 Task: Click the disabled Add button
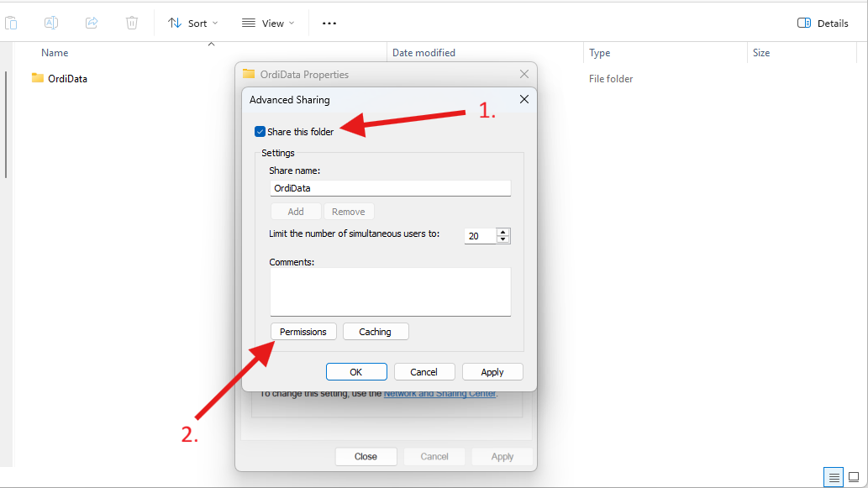(x=296, y=212)
